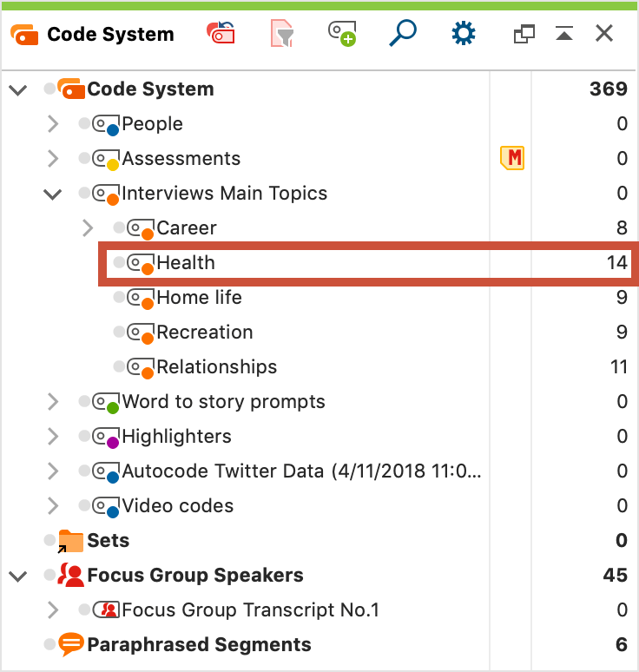The width and height of the screenshot is (639, 672).
Task: Click the People code icon with blue dot
Action: 105,125
